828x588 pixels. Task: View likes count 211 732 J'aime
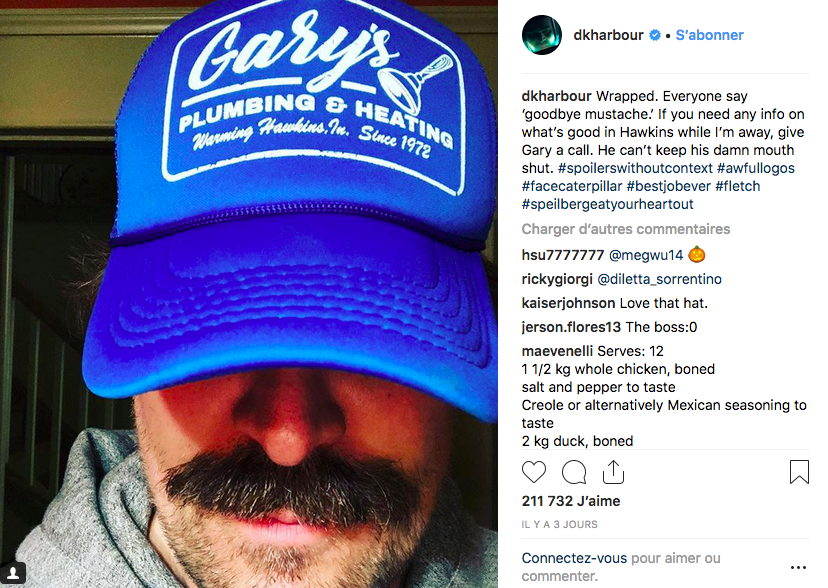[571, 501]
